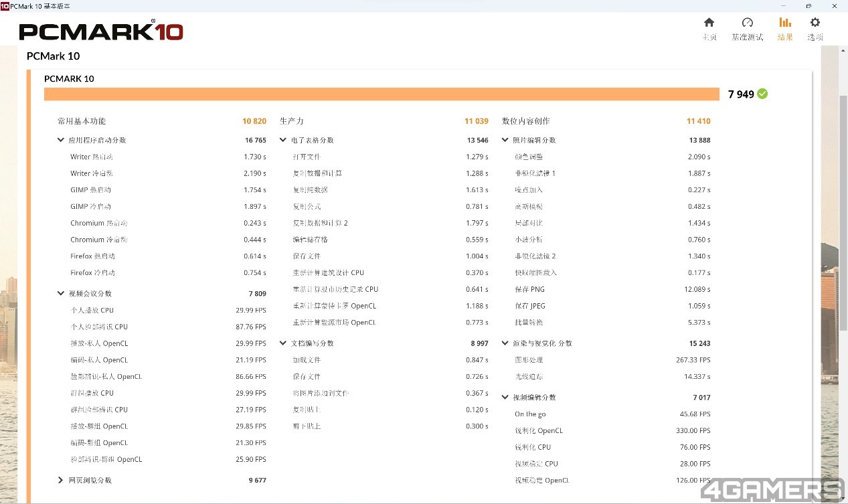Open the Benchmark tests tab

(747, 29)
